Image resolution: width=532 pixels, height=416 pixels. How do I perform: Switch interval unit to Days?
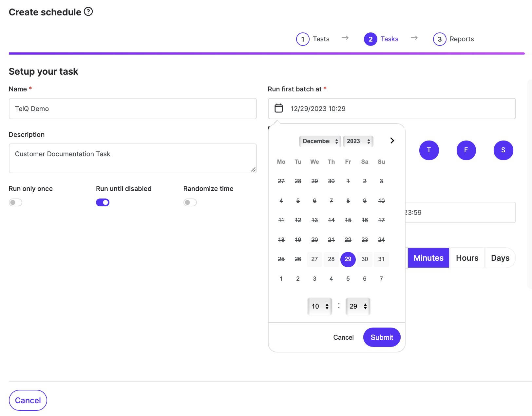click(500, 258)
